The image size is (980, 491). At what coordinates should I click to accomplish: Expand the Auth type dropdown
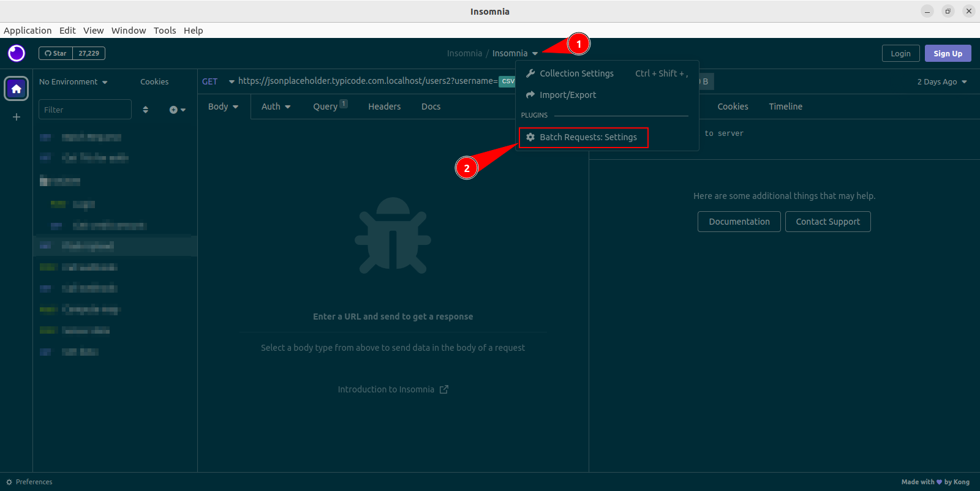tap(276, 107)
